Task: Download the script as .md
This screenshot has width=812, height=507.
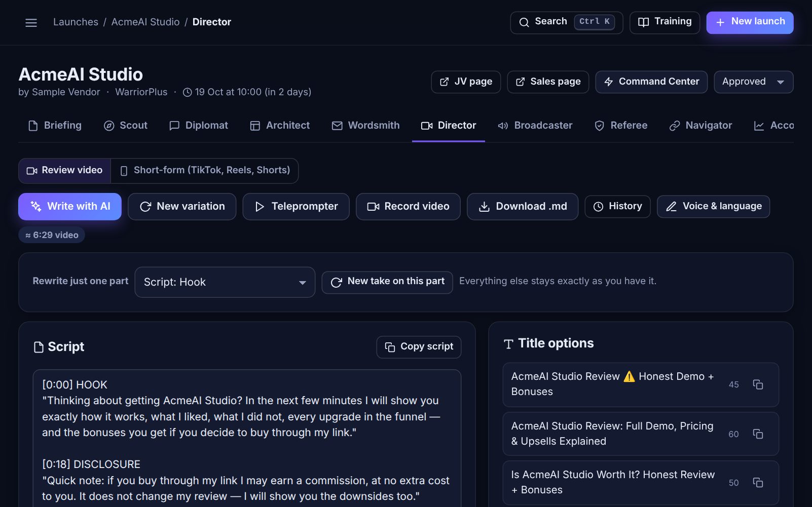Action: [523, 207]
